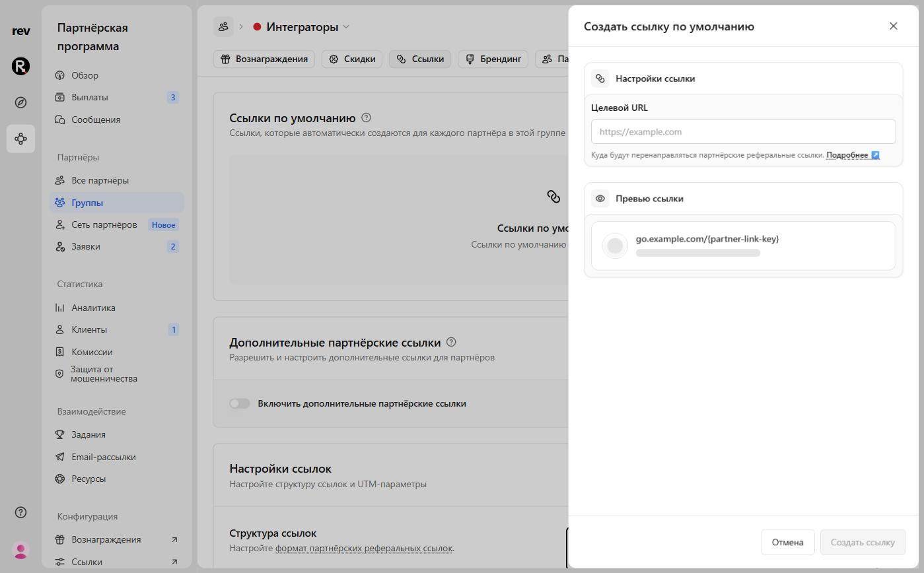Enable Включить дополнительные партнёрские ссылки toggle
Viewport: 924px width, 573px height.
pyautogui.click(x=239, y=403)
